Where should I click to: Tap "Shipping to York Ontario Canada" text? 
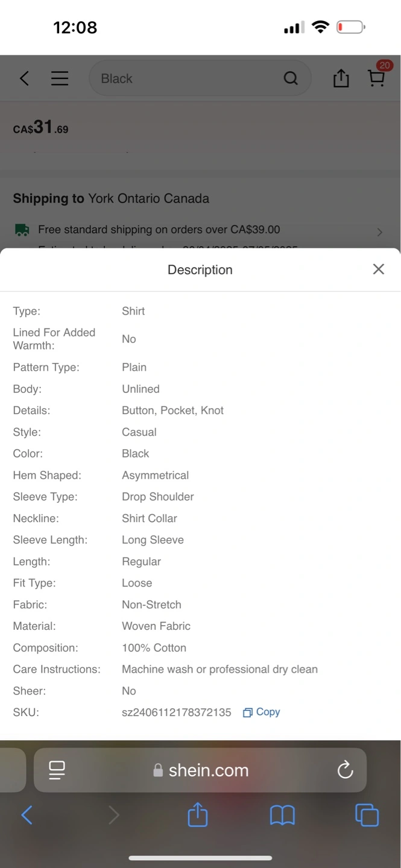[x=111, y=198]
